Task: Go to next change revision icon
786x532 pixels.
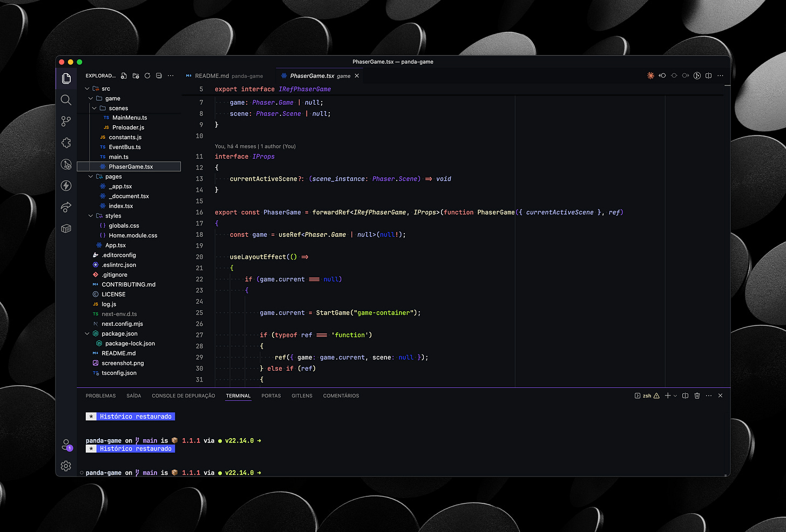Action: (686, 76)
